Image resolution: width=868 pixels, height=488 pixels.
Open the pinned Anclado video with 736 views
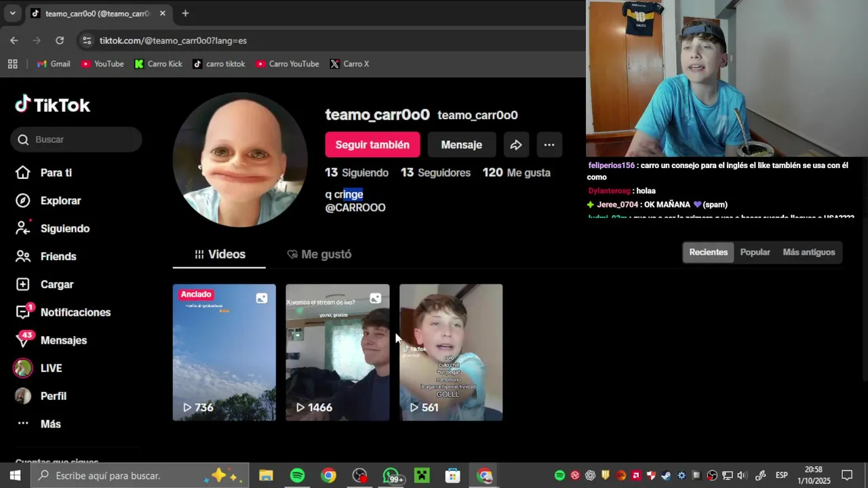click(x=224, y=352)
